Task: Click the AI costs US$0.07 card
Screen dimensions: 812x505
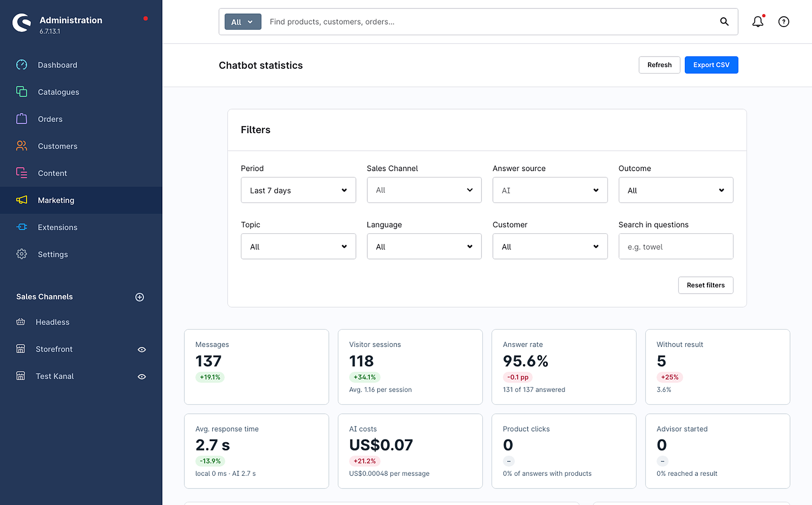Action: 410,451
